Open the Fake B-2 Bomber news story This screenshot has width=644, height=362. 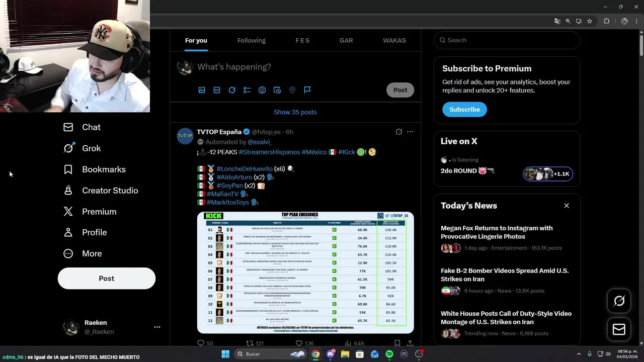[x=507, y=280]
